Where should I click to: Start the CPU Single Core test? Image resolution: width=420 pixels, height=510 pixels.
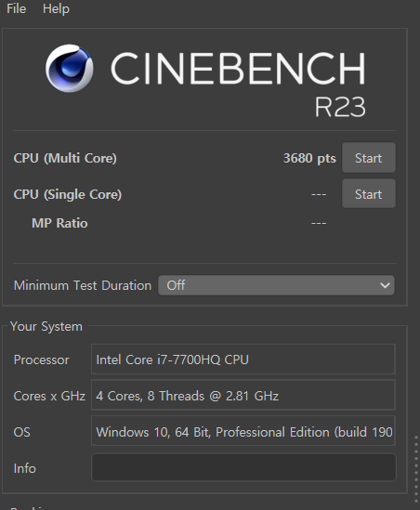tap(369, 194)
